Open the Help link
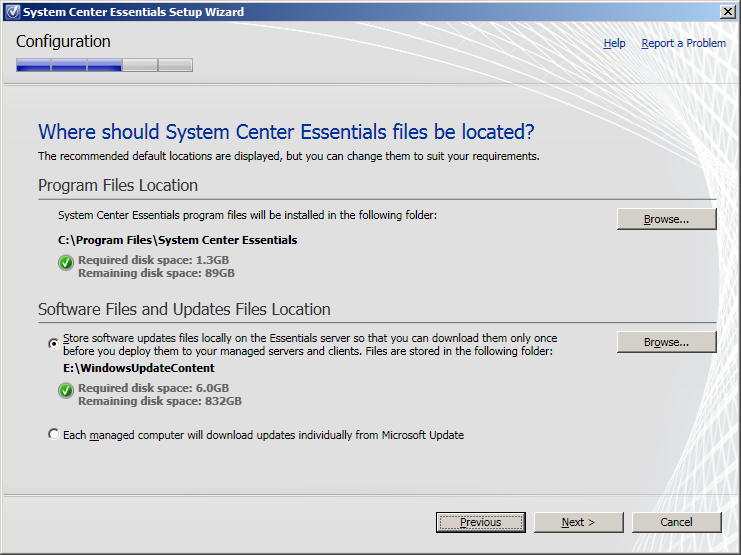 click(x=614, y=44)
